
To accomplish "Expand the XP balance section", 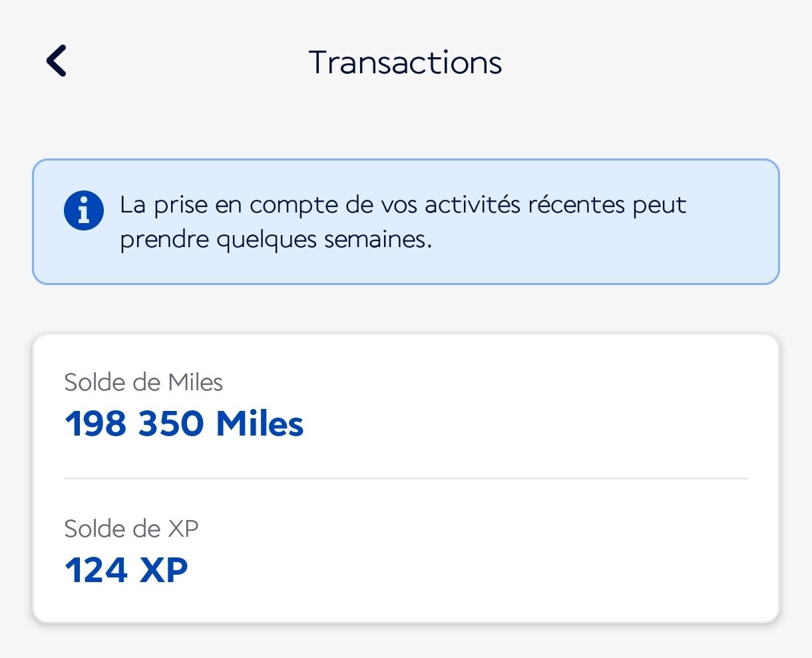I will coord(406,549).
